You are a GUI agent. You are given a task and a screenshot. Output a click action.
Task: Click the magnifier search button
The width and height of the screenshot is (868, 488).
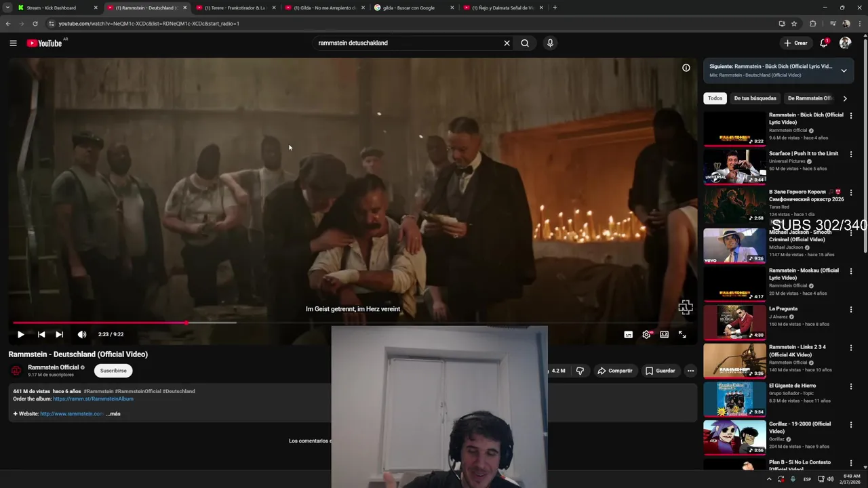tap(525, 43)
